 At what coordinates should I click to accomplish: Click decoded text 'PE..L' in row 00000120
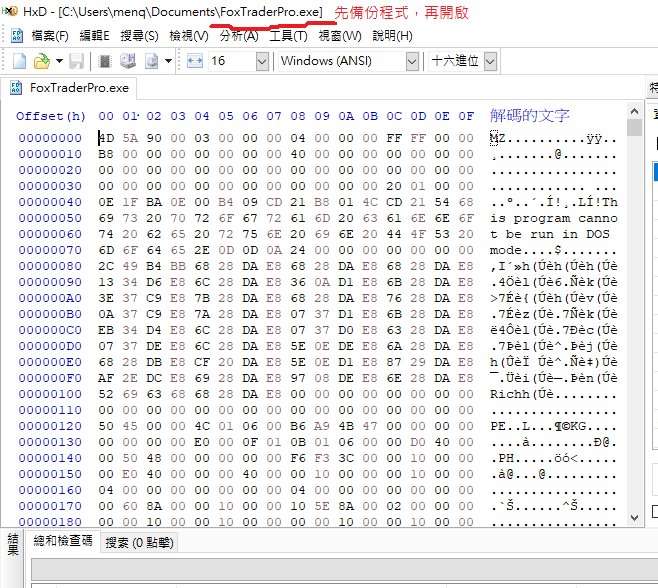point(510,426)
